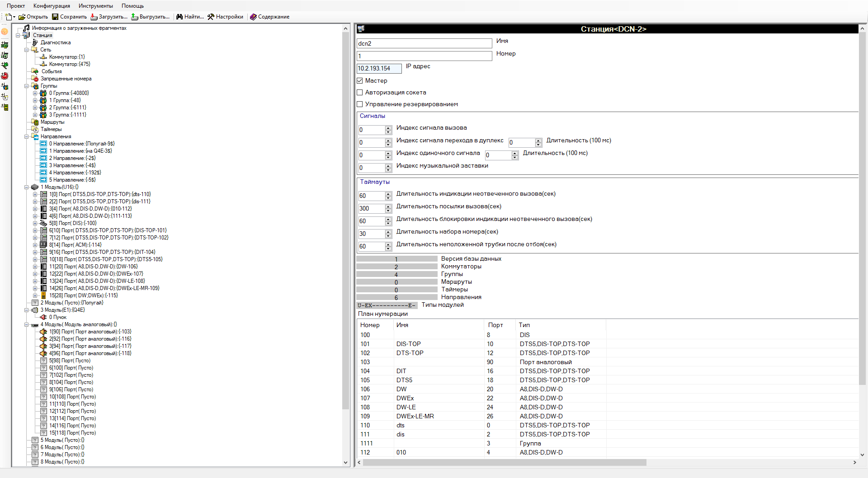Click the IP адрес input field
The image size is (868, 478).
(379, 68)
